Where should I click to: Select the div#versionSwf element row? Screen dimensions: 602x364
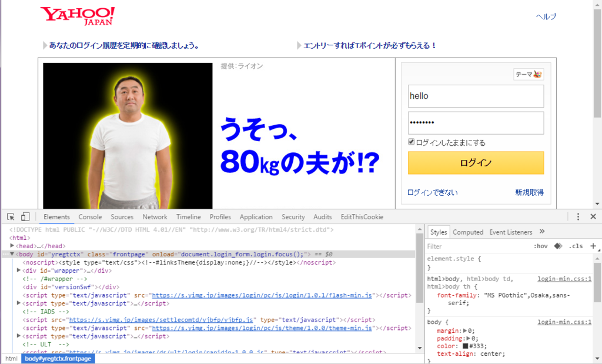tap(71, 287)
